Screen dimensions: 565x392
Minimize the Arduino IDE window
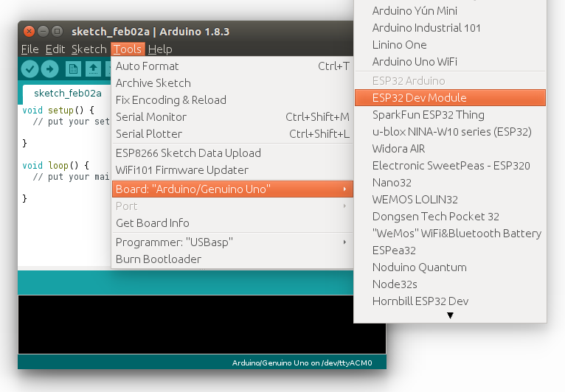43,31
